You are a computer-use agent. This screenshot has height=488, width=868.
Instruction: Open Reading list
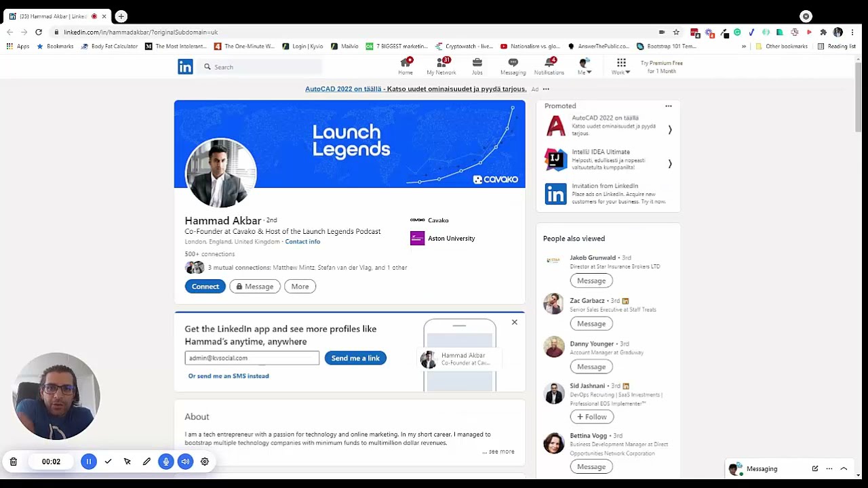tap(837, 46)
